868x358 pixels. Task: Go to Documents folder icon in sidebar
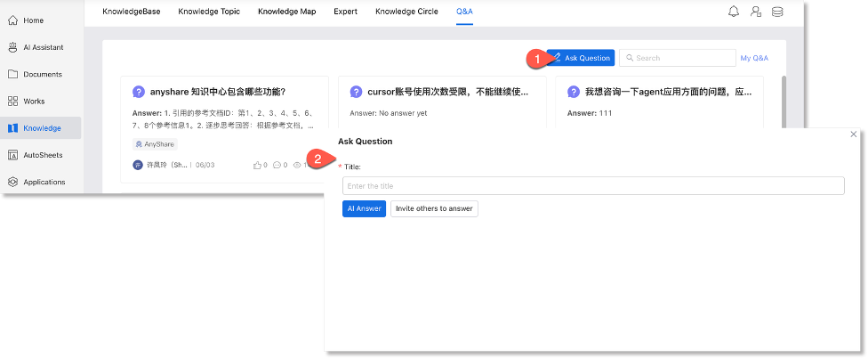pos(13,74)
